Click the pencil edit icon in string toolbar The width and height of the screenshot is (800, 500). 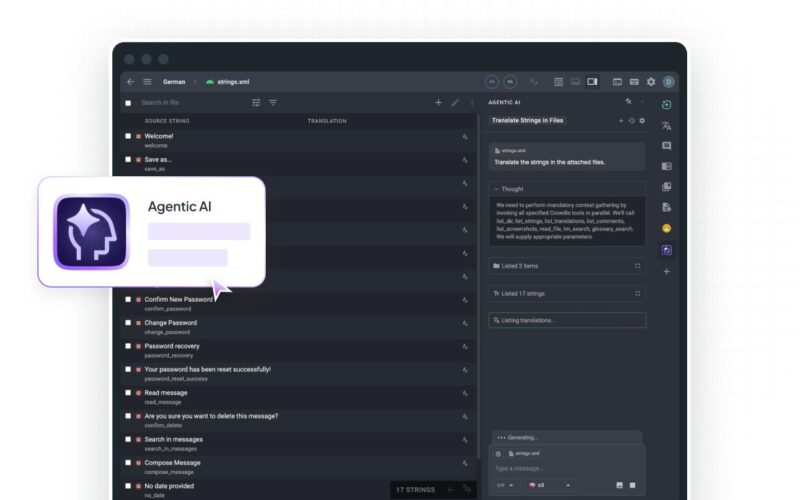click(x=455, y=103)
